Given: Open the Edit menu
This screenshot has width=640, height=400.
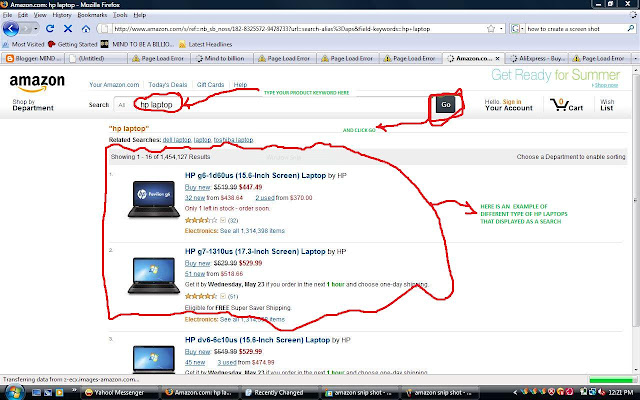Looking at the screenshot, I should click(23, 15).
